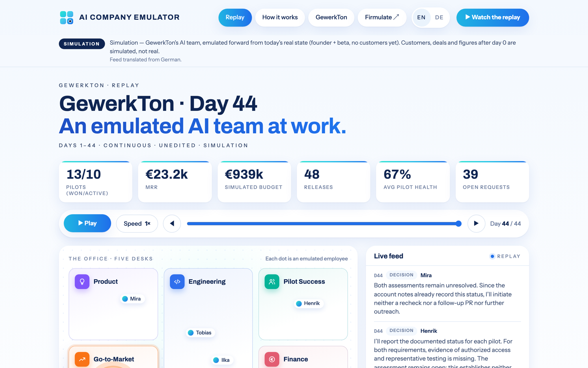The height and width of the screenshot is (368, 588).
Task: Click the Day 44 / 44 counter
Action: click(505, 224)
